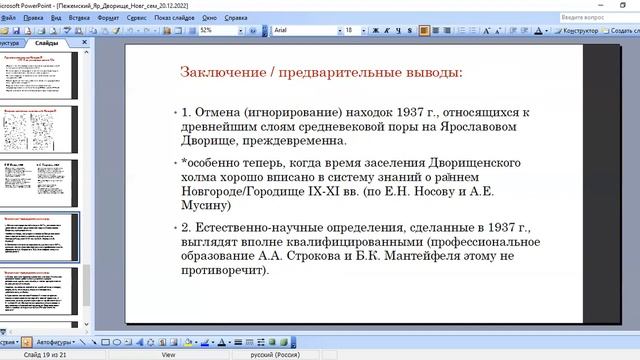
Task: Open the Правка menu
Action: click(33, 18)
